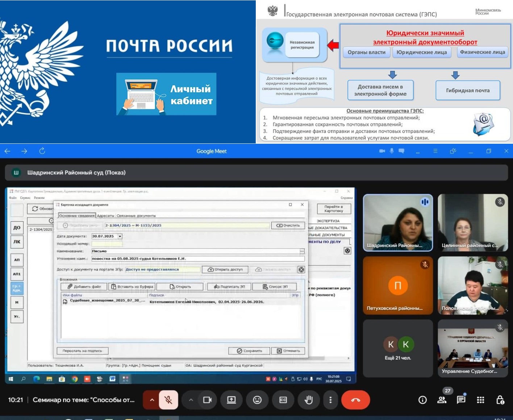
Task: Open the activities grid icon
Action: 480,400
